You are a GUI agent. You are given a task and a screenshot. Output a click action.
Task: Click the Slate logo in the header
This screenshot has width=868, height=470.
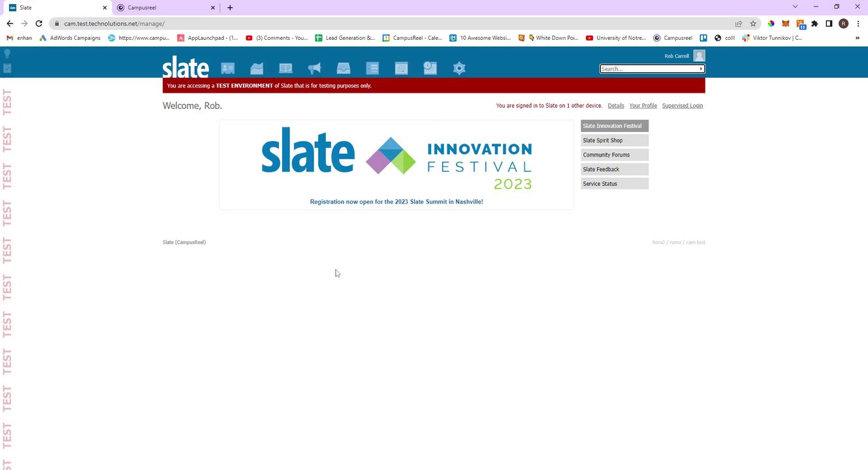point(185,67)
